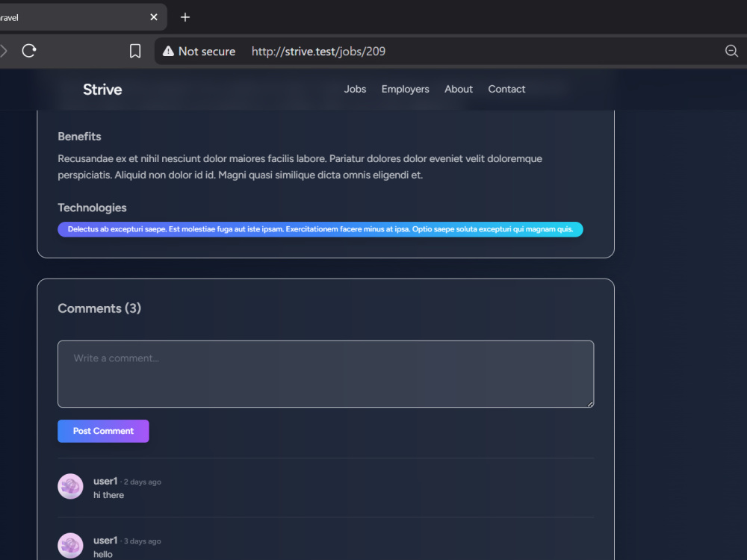Open the About nav link
747x560 pixels.
coord(459,89)
